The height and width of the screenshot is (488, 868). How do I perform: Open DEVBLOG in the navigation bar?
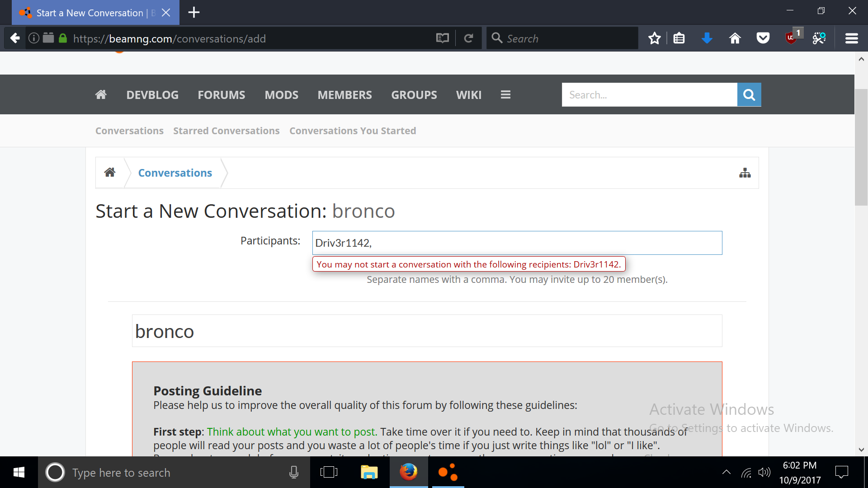click(x=152, y=95)
